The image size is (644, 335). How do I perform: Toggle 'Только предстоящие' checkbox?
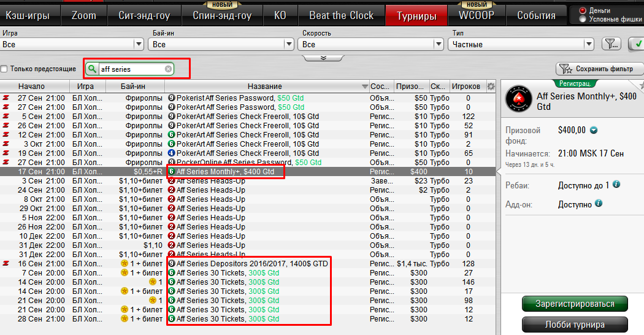click(x=4, y=69)
